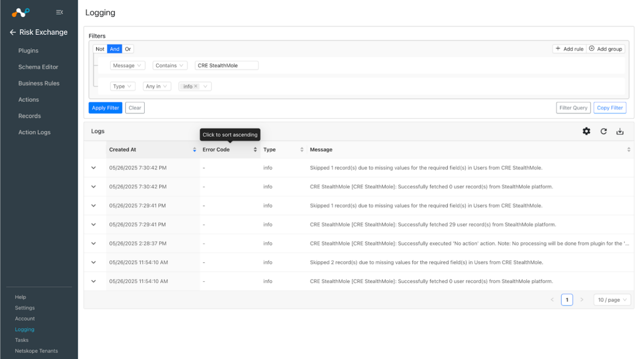Select the And filter operator
The width and height of the screenshot is (644, 359).
pos(115,49)
